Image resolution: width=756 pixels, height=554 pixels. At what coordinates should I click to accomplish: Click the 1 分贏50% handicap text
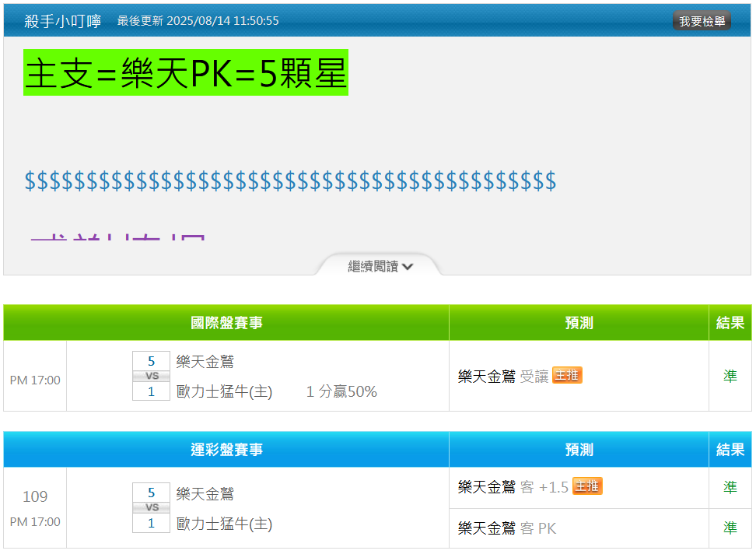click(341, 391)
